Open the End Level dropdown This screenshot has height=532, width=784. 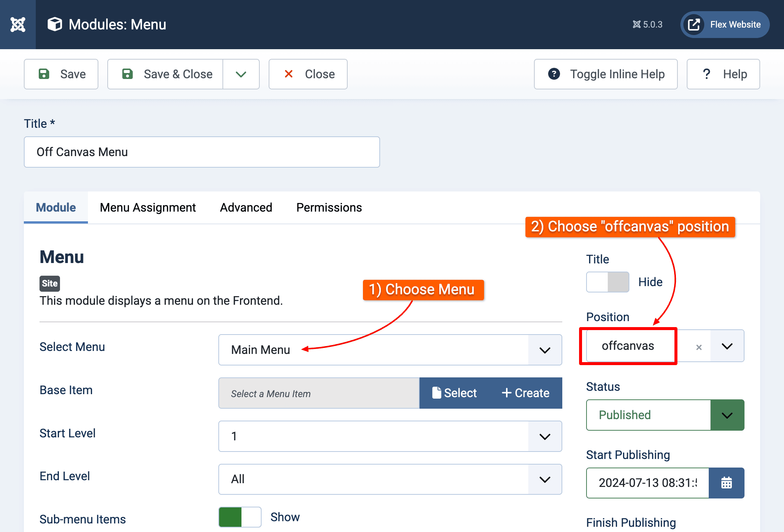coord(390,479)
